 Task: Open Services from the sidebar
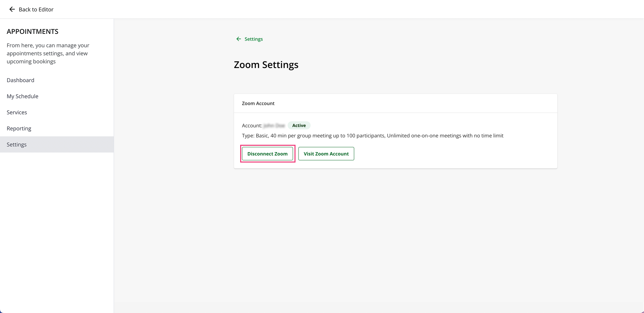pyautogui.click(x=17, y=112)
